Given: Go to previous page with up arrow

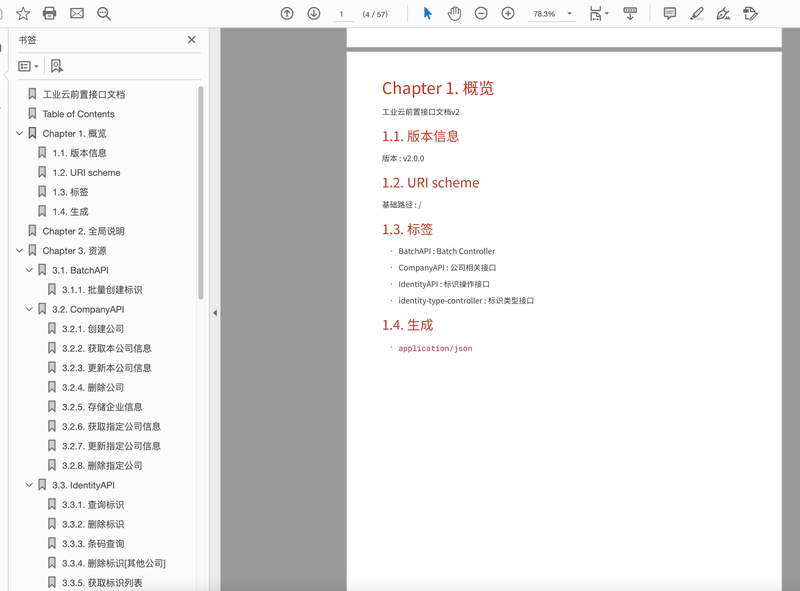Looking at the screenshot, I should click(287, 14).
